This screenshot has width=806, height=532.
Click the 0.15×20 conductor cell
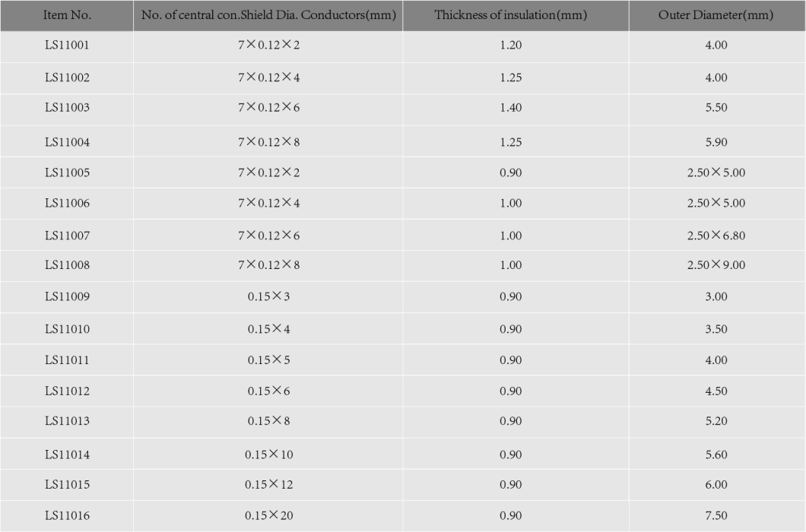[268, 515]
